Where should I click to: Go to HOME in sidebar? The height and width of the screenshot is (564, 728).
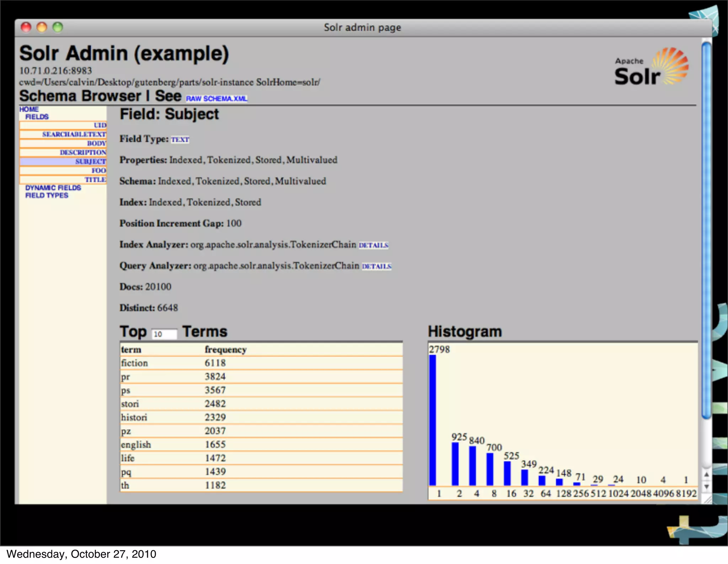click(29, 109)
